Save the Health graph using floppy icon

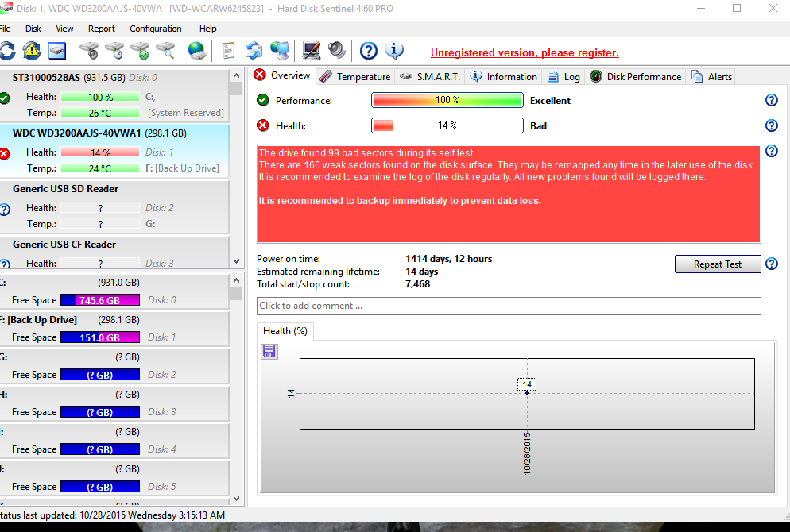(x=269, y=351)
